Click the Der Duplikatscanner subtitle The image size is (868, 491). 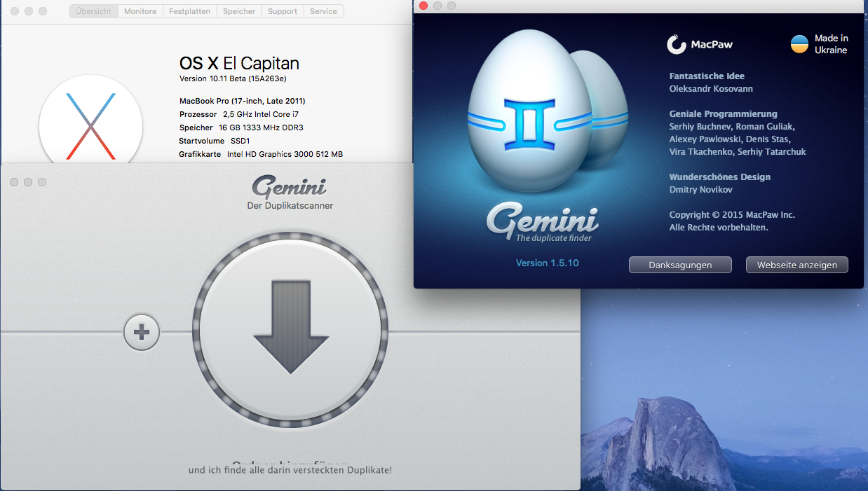coord(290,206)
